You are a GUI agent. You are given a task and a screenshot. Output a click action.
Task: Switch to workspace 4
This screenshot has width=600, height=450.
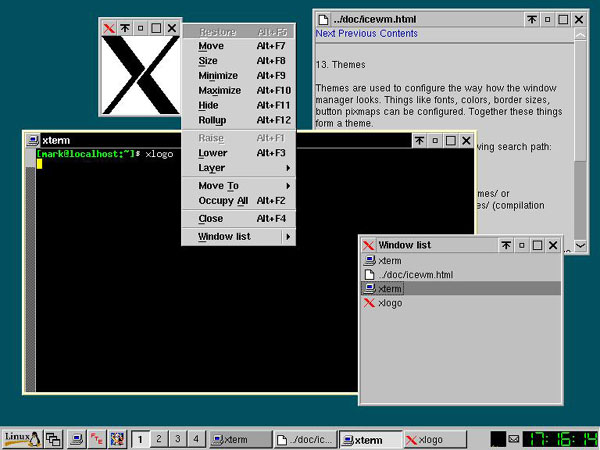[196, 439]
